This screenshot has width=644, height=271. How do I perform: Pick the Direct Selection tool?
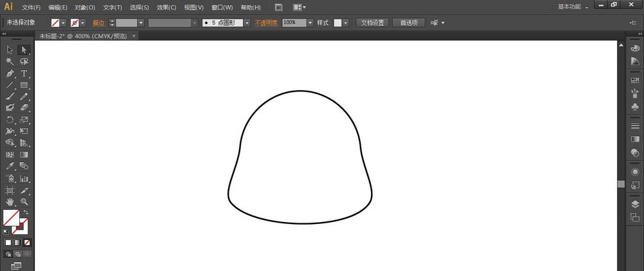pyautogui.click(x=24, y=50)
